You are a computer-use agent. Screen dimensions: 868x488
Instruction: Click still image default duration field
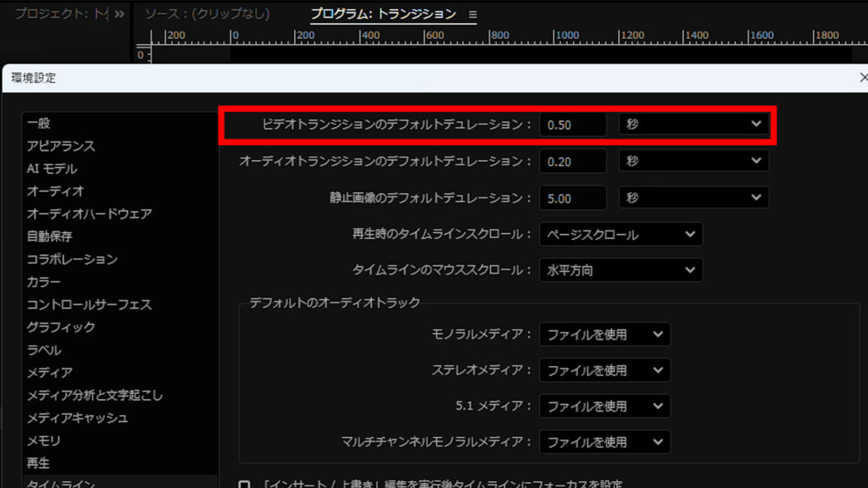pyautogui.click(x=572, y=197)
